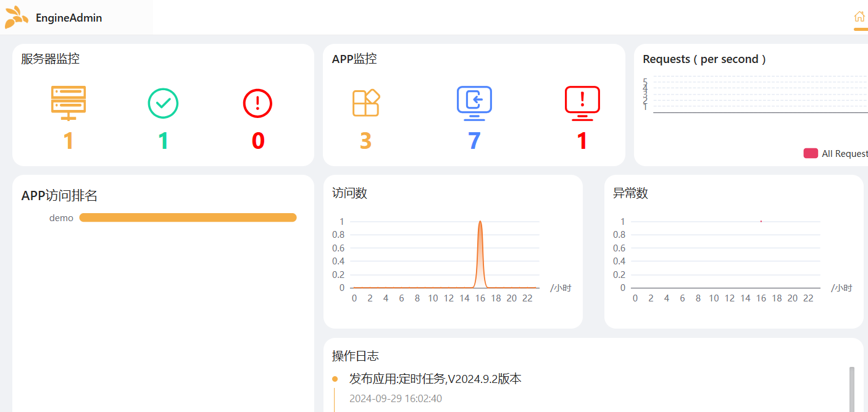Select the blue count 7

coord(474,141)
